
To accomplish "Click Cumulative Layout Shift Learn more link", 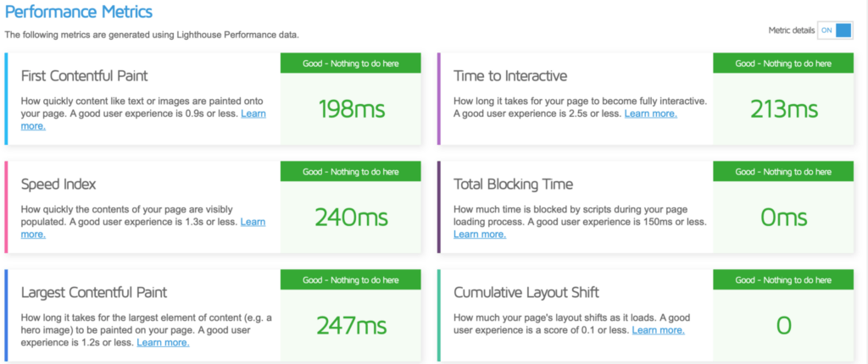I will [x=658, y=330].
